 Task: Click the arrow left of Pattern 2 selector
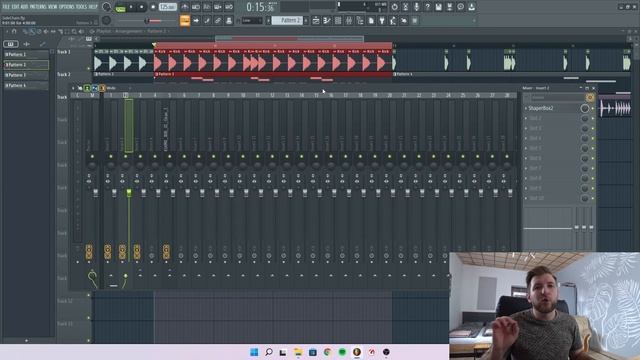(x=268, y=20)
